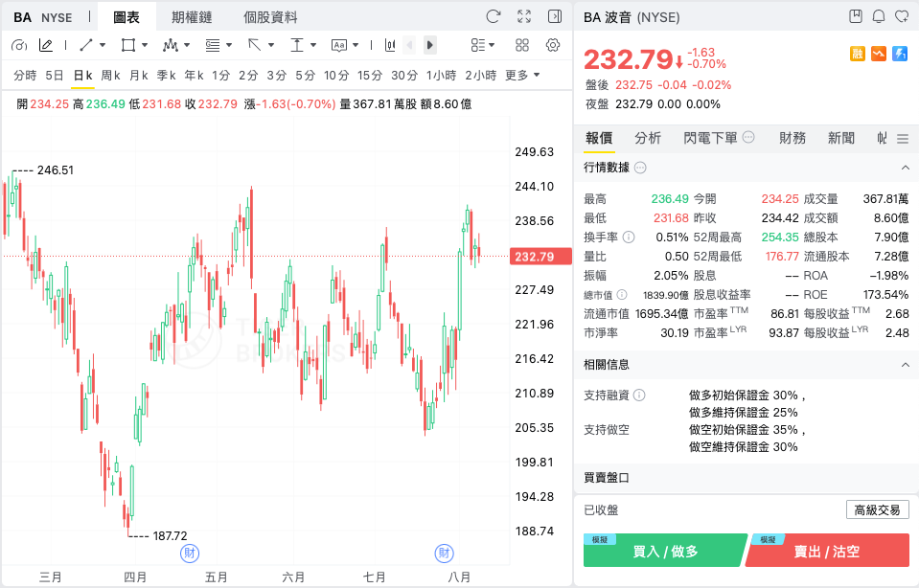Click the April earnings 財 marker
919x588 pixels.
(x=190, y=553)
